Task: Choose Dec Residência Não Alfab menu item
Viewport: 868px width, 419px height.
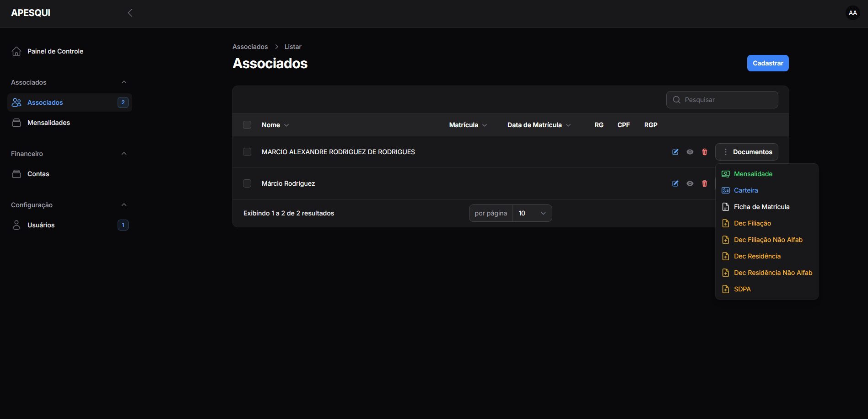Action: [x=772, y=273]
